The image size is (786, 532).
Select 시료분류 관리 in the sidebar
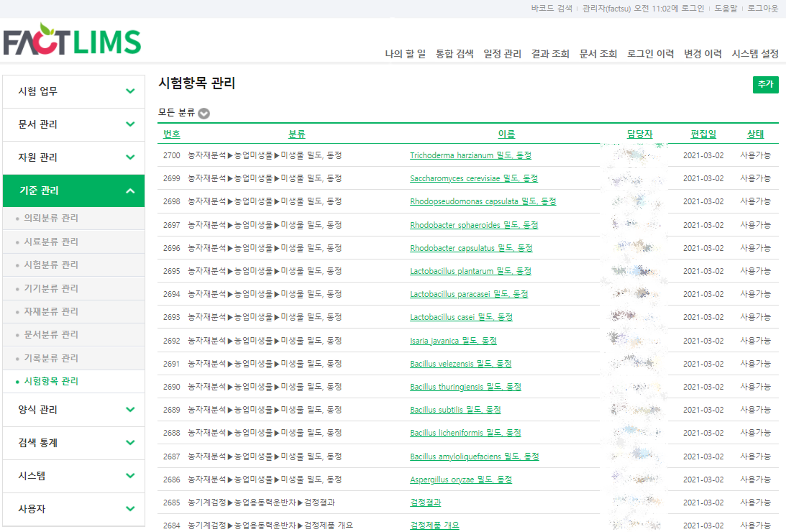[x=51, y=242]
